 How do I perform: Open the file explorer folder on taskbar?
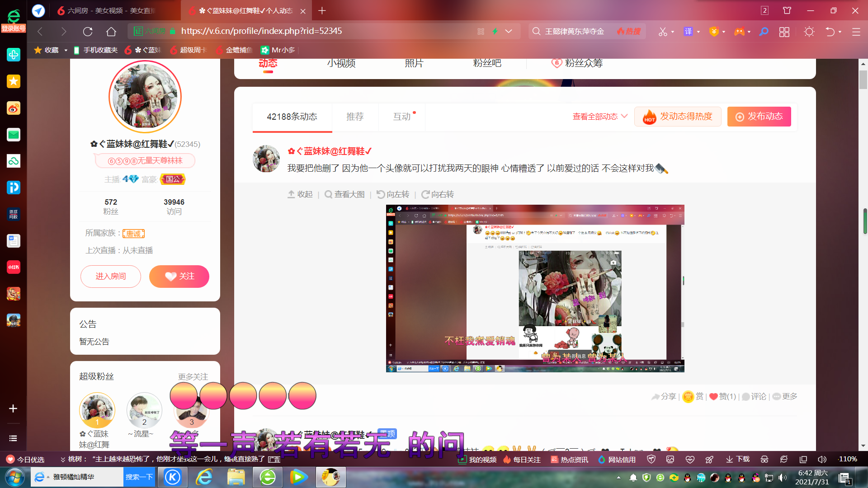(236, 477)
